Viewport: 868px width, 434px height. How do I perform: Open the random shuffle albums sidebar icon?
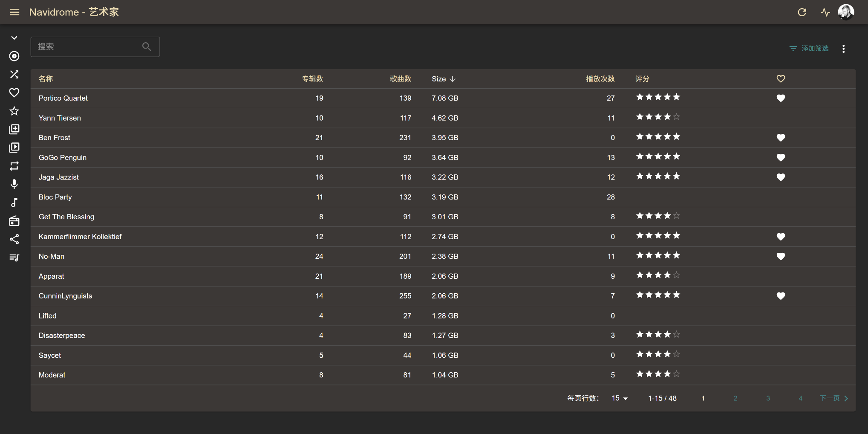pyautogui.click(x=14, y=75)
